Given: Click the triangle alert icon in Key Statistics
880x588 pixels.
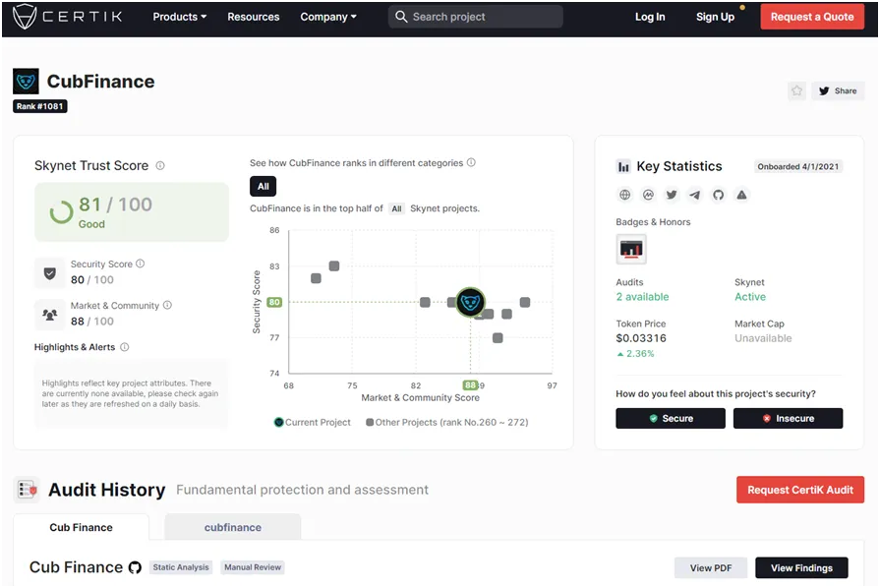Looking at the screenshot, I should tap(741, 195).
